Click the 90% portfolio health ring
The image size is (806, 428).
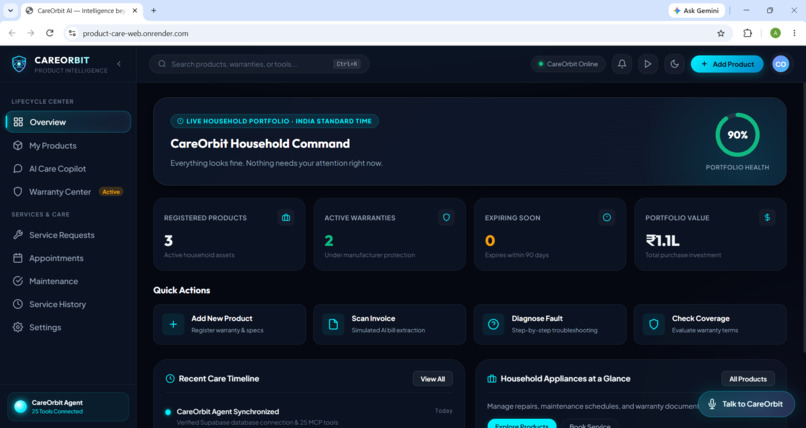tap(737, 135)
